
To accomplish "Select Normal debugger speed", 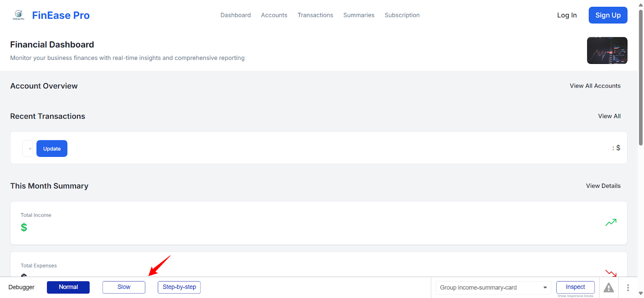I will [x=68, y=287].
